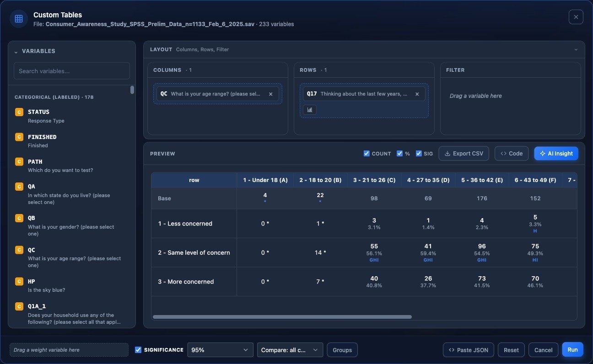Click '1 - Less concerned' row label

185,224
